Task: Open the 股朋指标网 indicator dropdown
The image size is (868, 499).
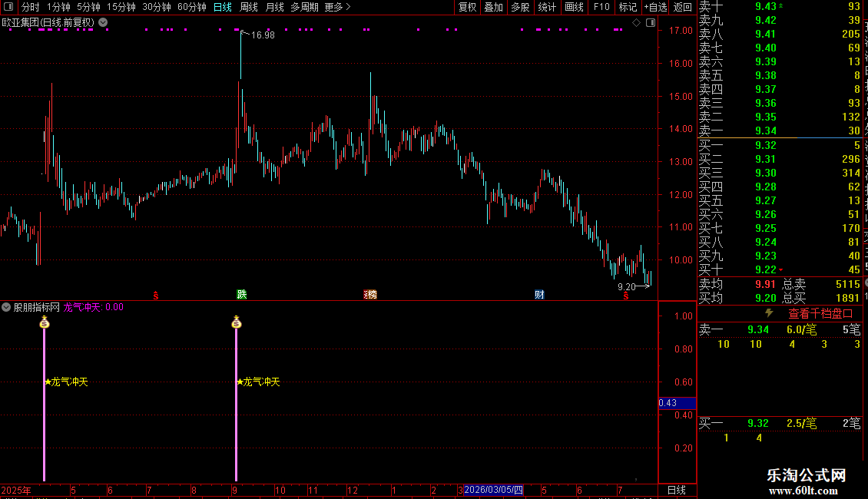Action: point(6,307)
